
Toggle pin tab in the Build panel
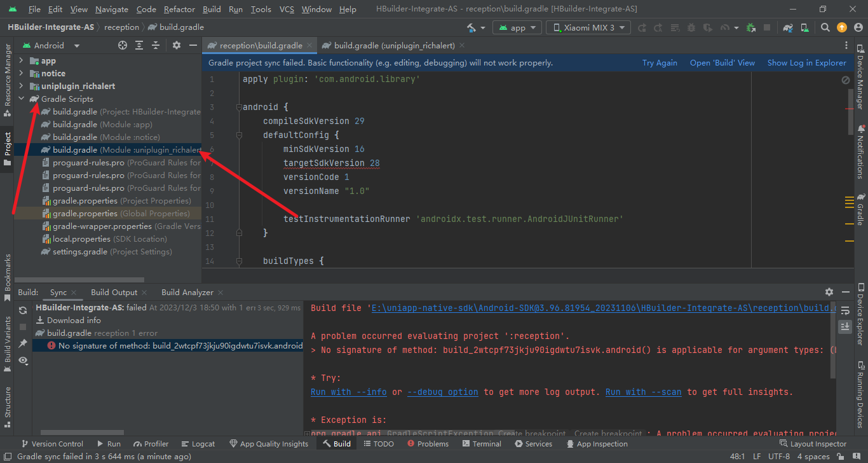tap(23, 343)
